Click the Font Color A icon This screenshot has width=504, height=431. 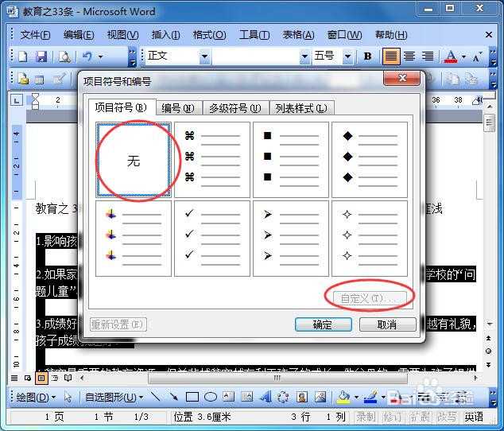point(451,56)
